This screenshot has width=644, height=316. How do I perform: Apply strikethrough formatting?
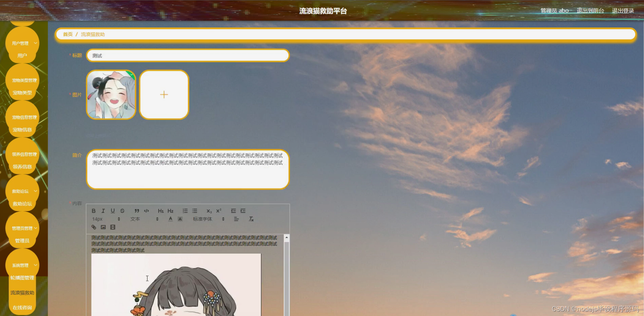[x=122, y=211]
